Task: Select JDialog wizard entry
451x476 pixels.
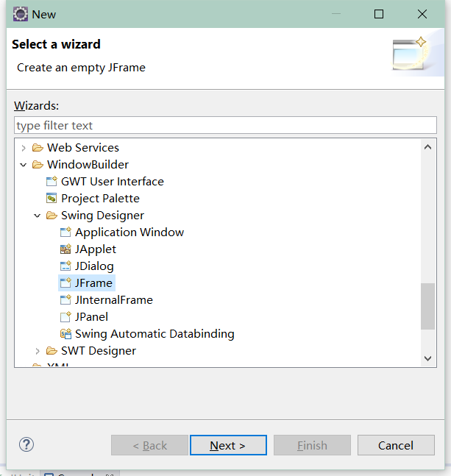Action: (94, 266)
